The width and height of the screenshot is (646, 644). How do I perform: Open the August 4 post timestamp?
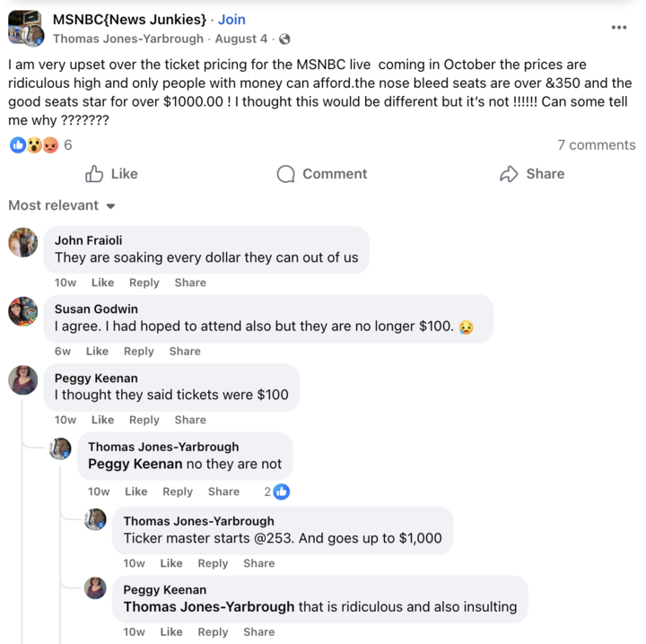coord(242,39)
